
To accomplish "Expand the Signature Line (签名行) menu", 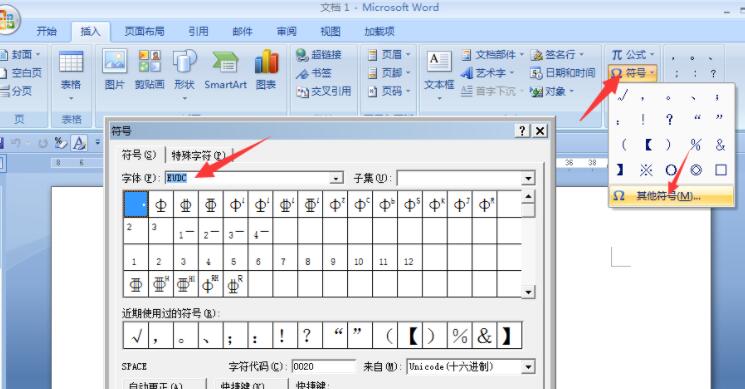I will click(x=557, y=55).
